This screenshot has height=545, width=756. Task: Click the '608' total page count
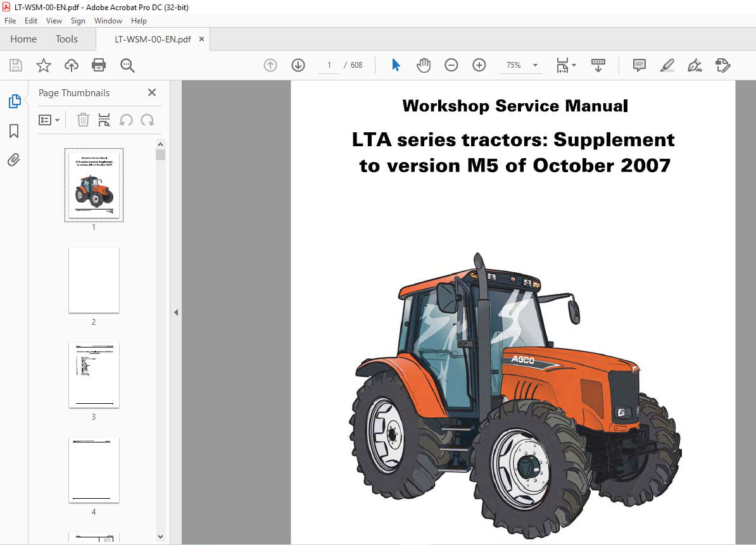click(x=356, y=65)
